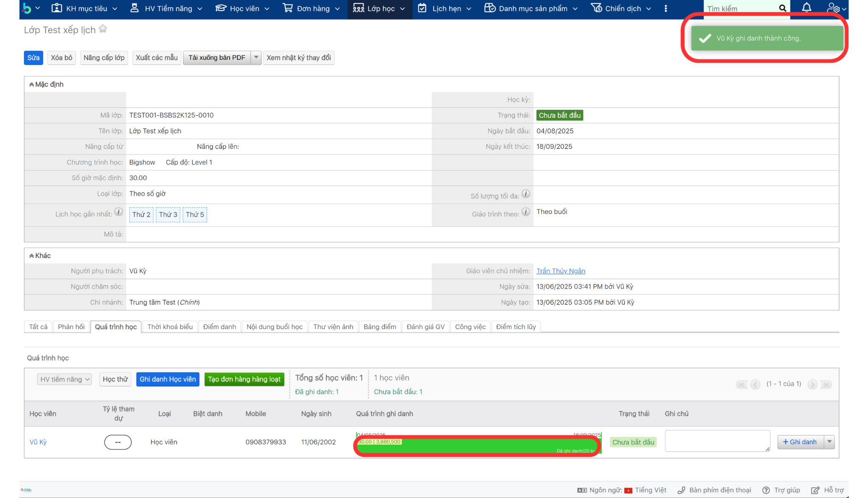868x498 pixels.
Task: Open dropdown arrow next to Ghi danh
Action: click(829, 442)
